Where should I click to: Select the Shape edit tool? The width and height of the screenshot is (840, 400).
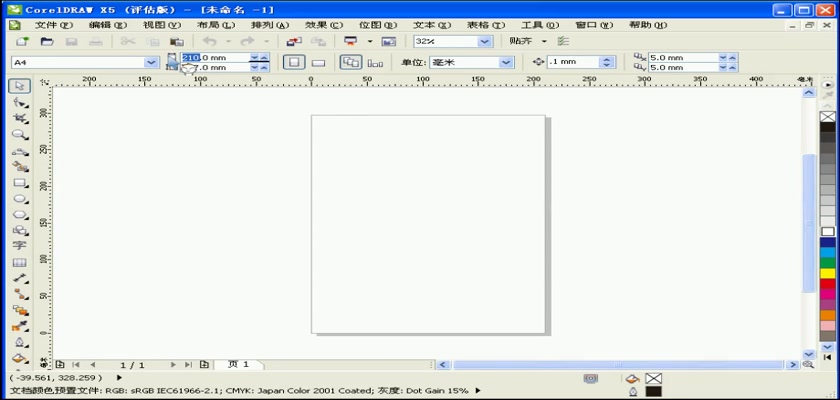[20, 102]
